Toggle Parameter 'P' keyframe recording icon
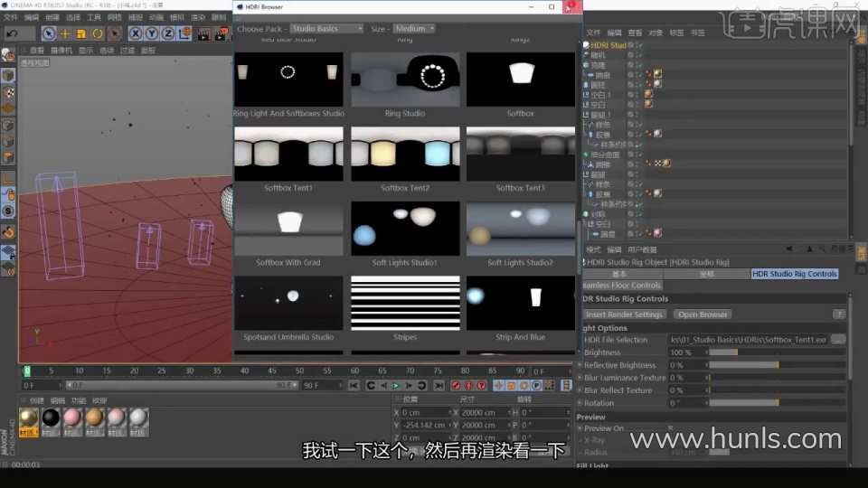 coord(536,386)
